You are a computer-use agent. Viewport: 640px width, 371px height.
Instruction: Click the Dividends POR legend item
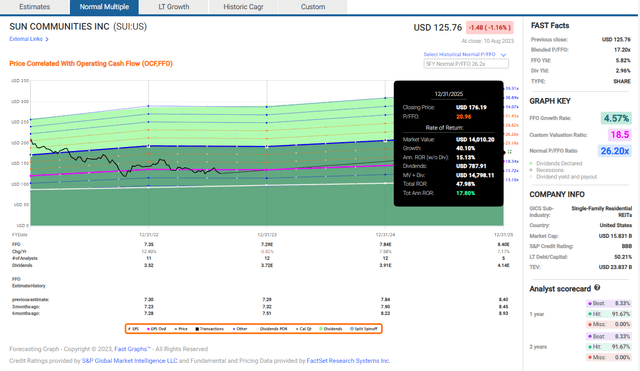[x=272, y=329]
